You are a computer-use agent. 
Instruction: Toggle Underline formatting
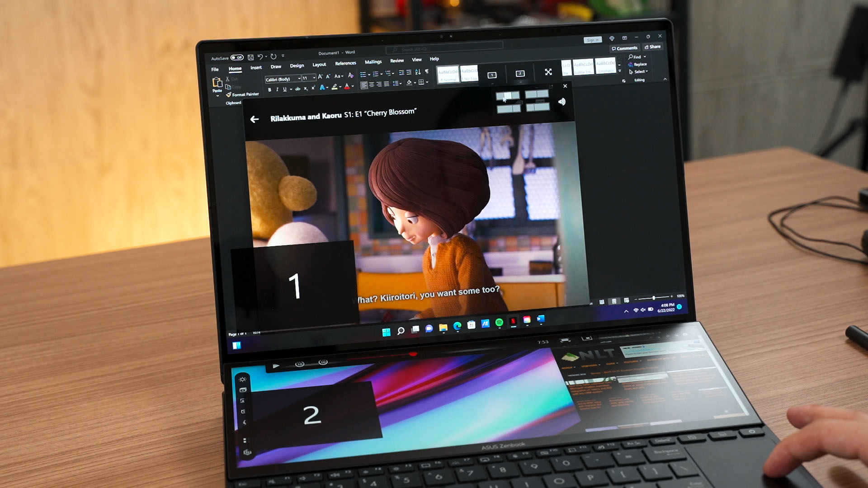point(284,89)
